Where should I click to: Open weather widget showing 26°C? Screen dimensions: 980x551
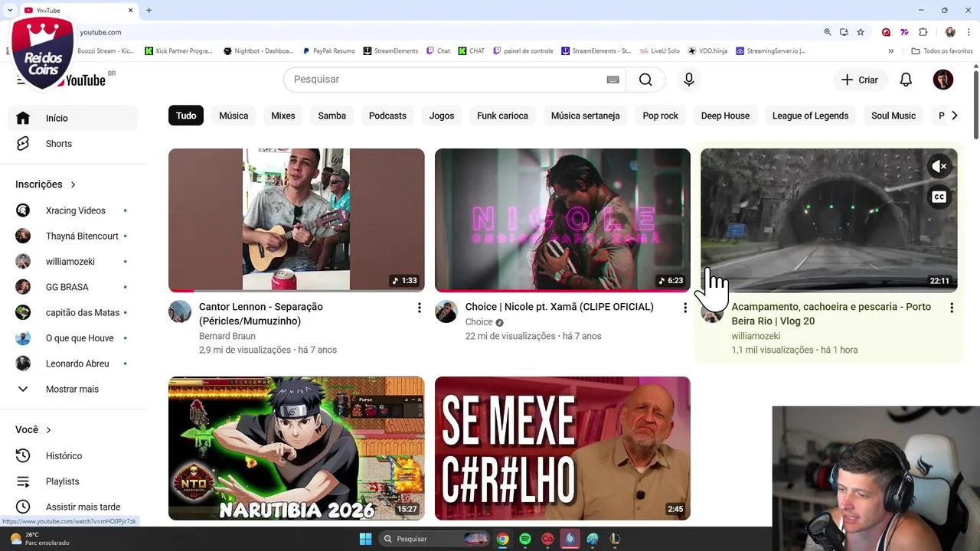tap(40, 539)
